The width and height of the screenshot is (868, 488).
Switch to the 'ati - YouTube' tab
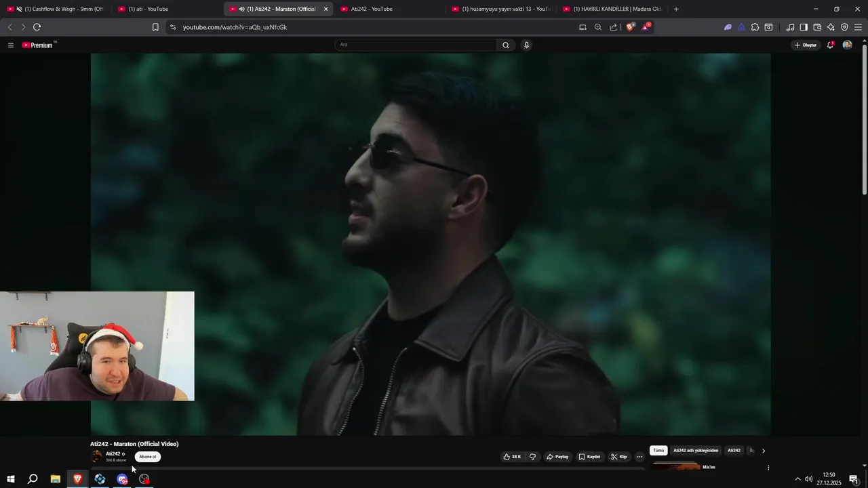click(166, 9)
